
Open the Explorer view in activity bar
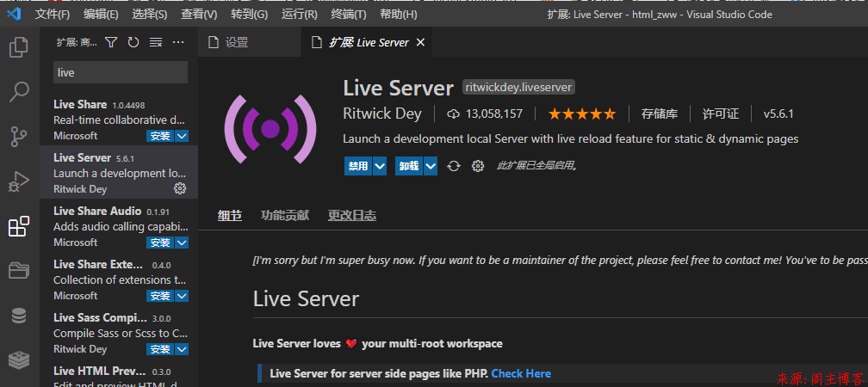19,47
